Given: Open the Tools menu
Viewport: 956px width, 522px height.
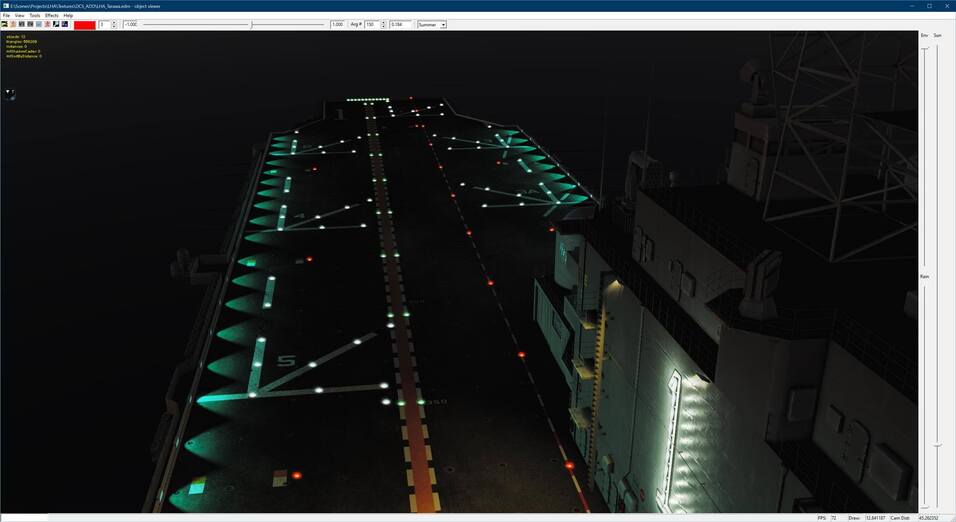Looking at the screenshot, I should click(x=35, y=15).
